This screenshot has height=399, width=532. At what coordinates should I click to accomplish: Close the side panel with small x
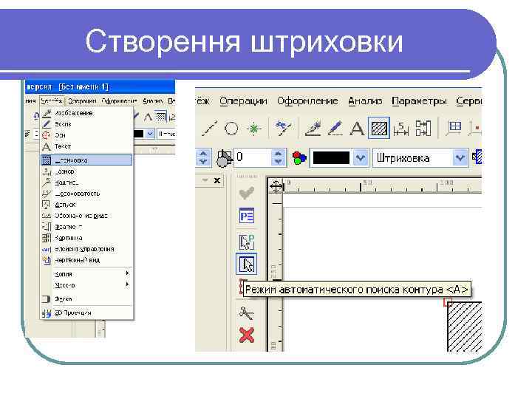pyautogui.click(x=217, y=180)
